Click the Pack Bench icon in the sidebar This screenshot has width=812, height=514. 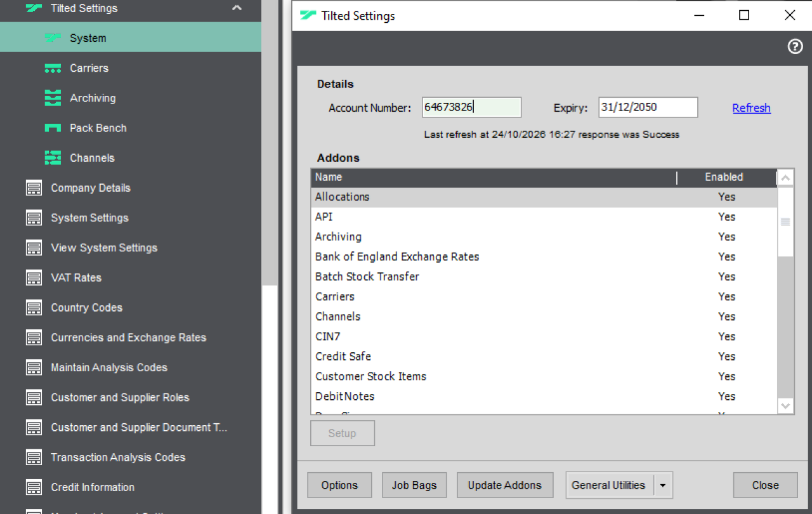[53, 128]
